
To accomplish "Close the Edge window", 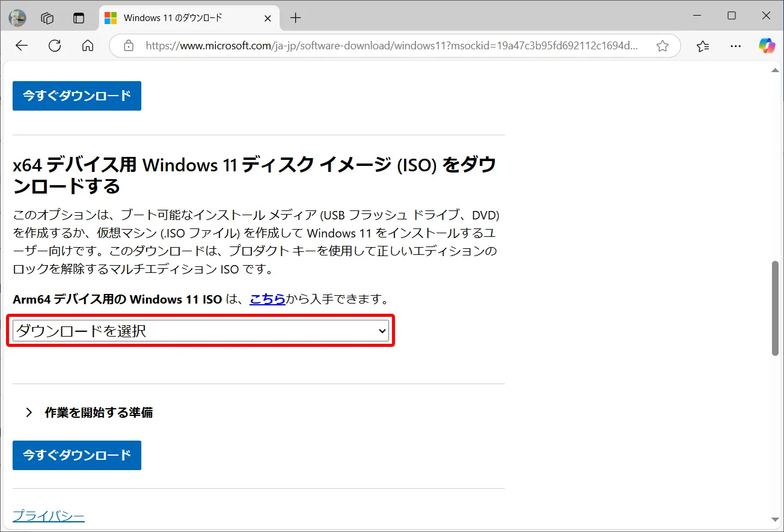I will click(x=767, y=16).
